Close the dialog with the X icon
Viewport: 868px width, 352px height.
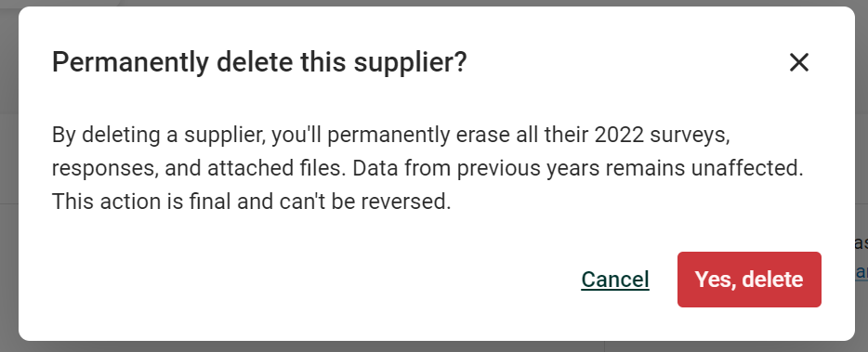click(799, 62)
